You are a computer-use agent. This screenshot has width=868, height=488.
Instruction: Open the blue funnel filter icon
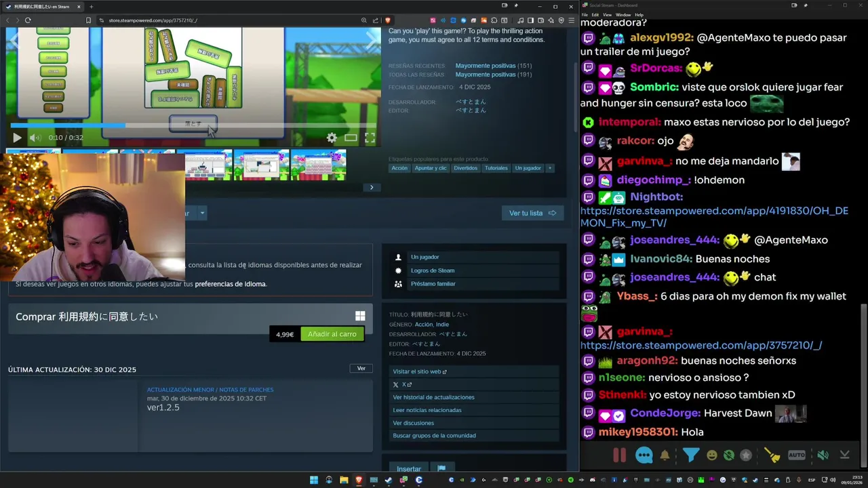690,455
